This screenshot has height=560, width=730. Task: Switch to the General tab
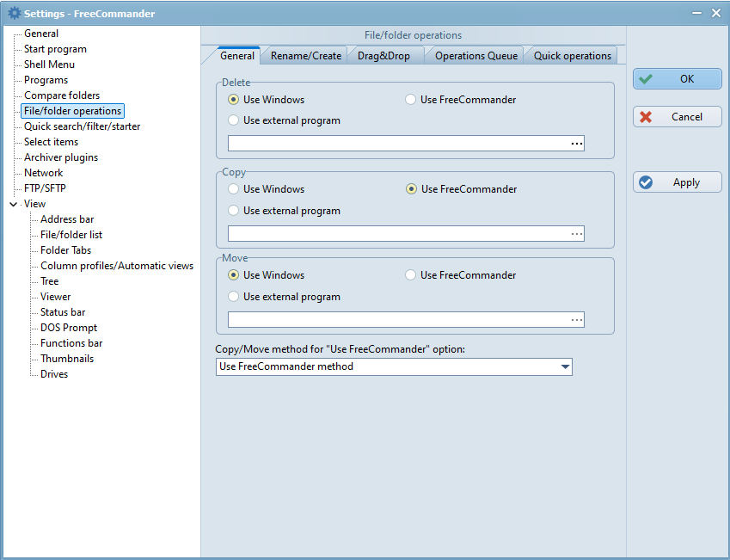[237, 56]
